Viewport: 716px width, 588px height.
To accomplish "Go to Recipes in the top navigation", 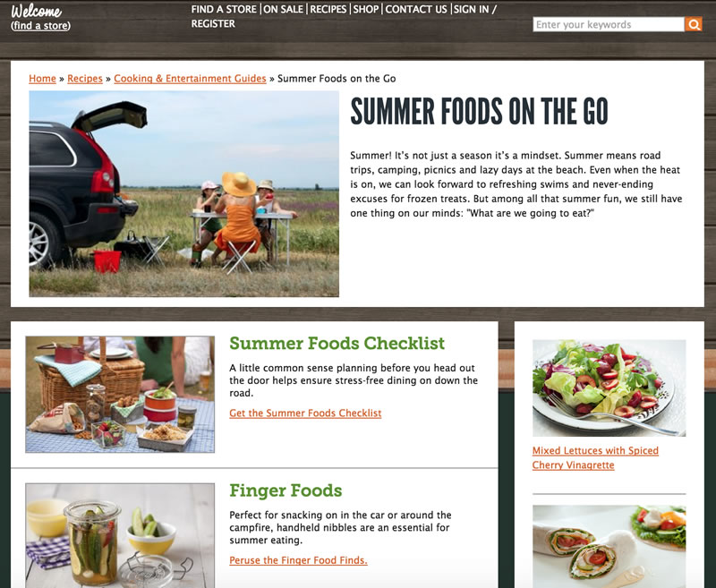I will point(328,9).
